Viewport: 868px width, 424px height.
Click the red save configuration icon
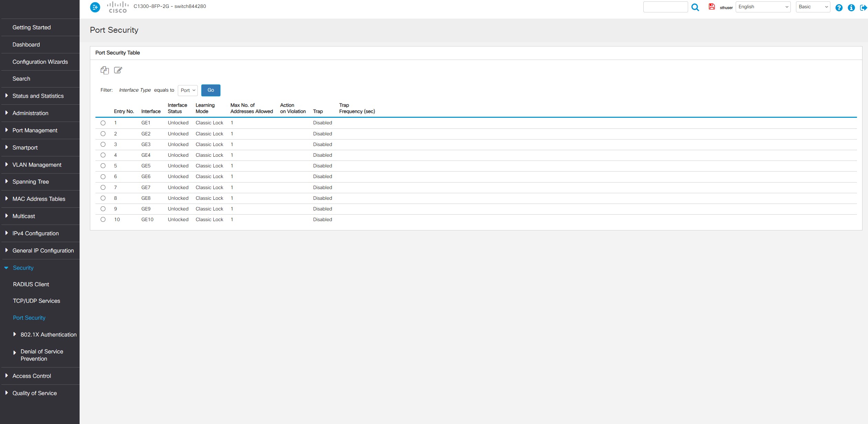712,7
